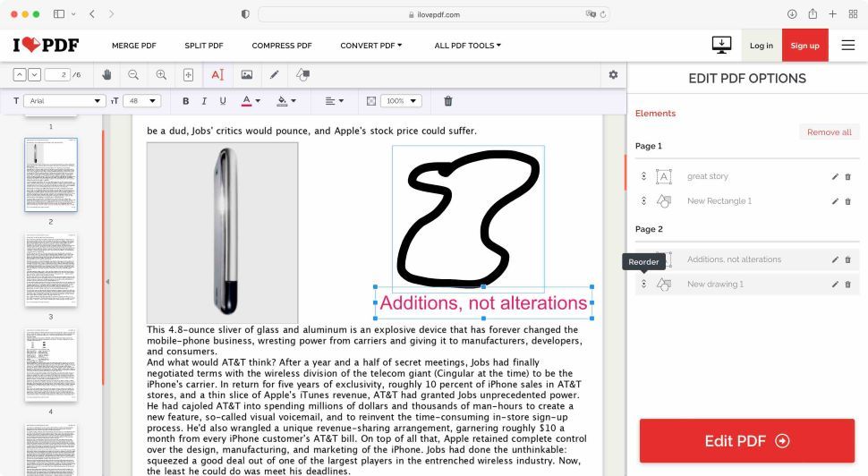
Task: Reload the page in Safari
Action: click(x=603, y=14)
